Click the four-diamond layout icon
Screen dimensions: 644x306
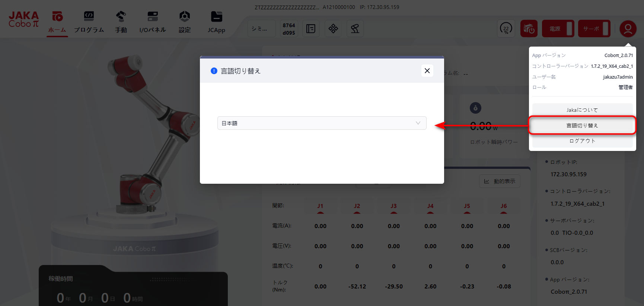pyautogui.click(x=333, y=29)
